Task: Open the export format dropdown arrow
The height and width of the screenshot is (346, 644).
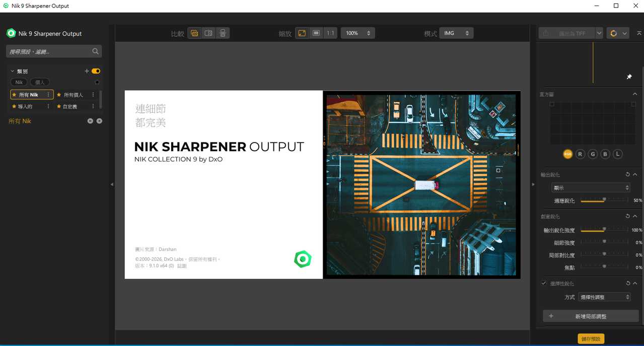Action: (x=599, y=33)
